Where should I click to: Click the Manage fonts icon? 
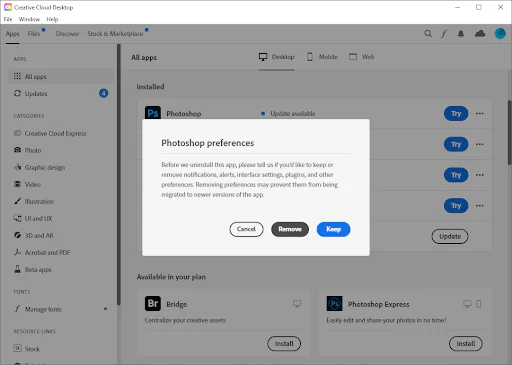click(17, 309)
